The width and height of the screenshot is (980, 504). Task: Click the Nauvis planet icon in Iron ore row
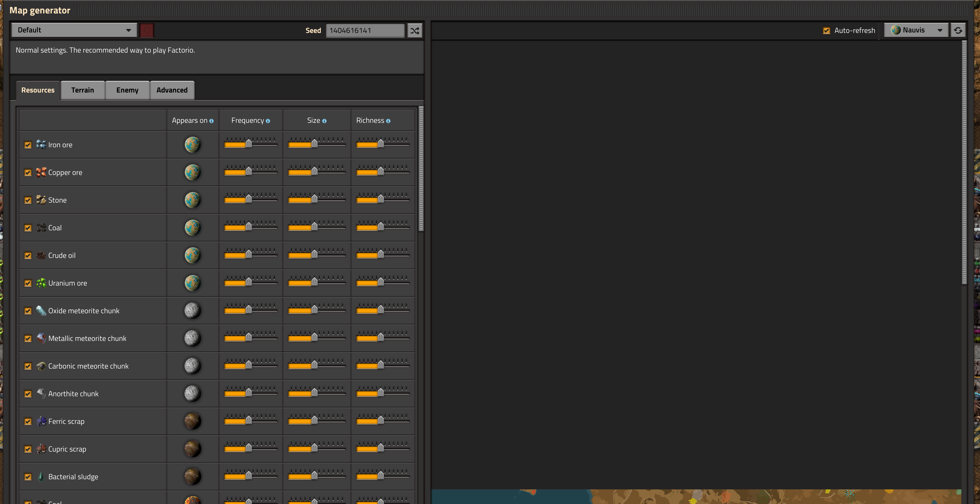pyautogui.click(x=192, y=145)
